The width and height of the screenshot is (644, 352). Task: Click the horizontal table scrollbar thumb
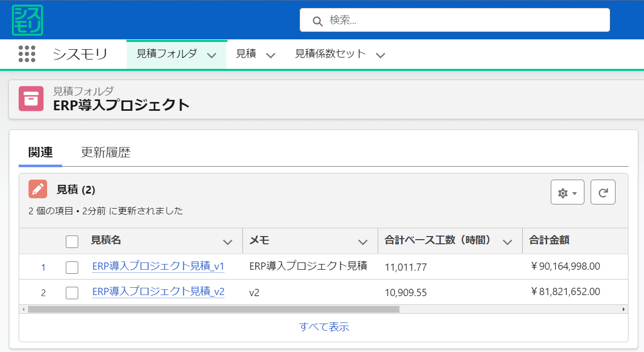[x=213, y=309]
